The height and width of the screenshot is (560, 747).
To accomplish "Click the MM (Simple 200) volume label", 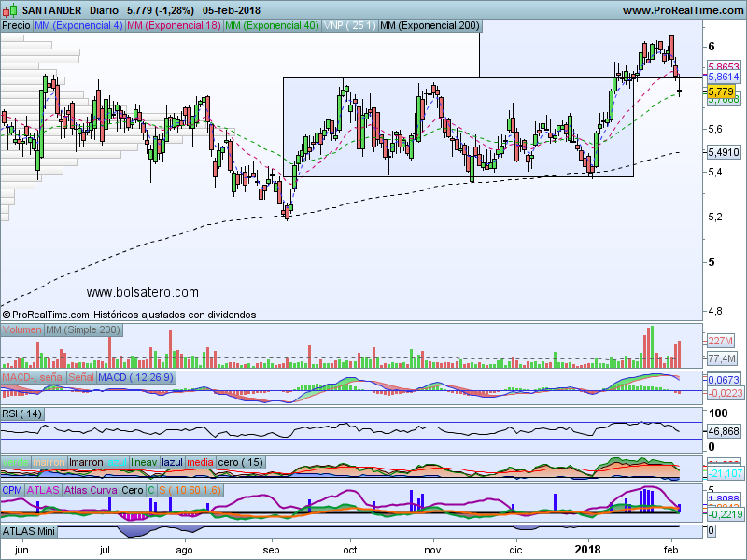I will pos(82,330).
